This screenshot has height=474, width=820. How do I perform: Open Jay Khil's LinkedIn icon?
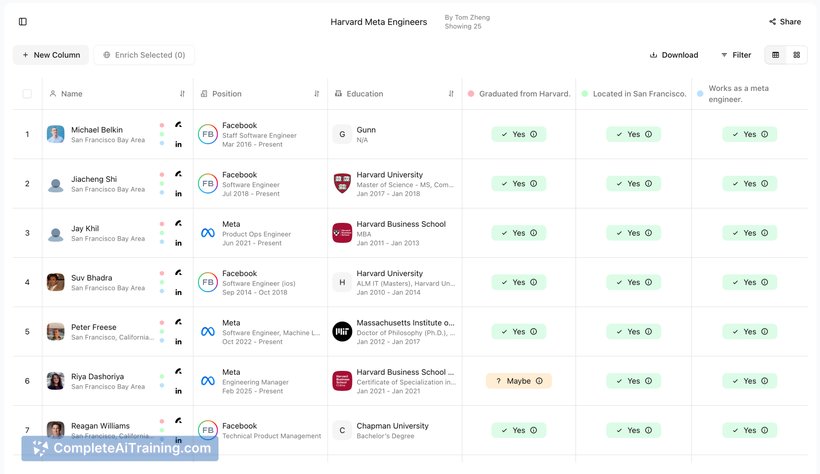click(x=178, y=243)
